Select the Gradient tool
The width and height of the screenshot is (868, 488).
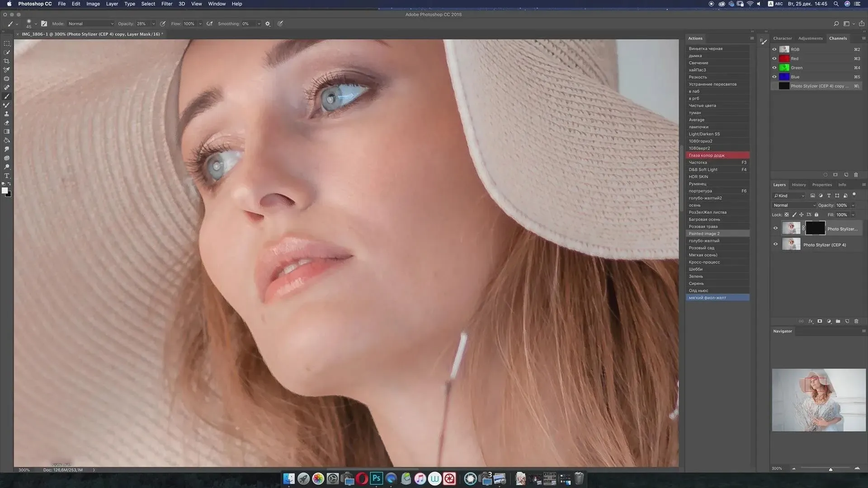[x=7, y=131]
